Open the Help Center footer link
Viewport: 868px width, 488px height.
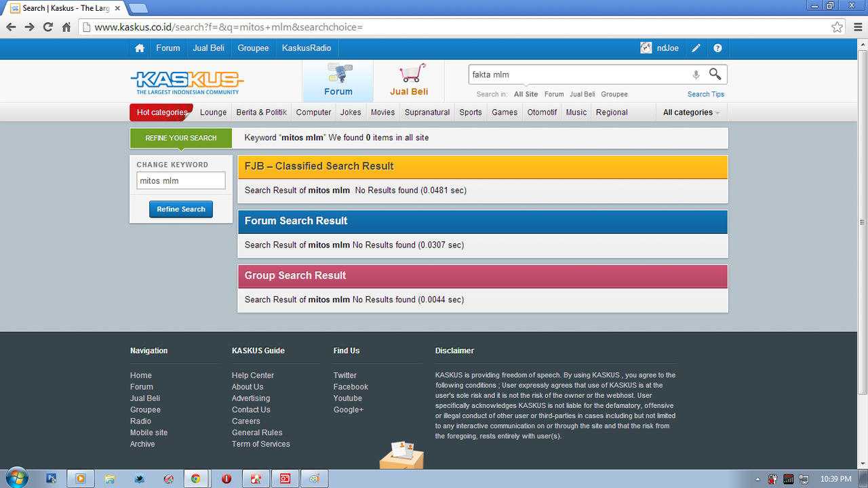coord(253,375)
